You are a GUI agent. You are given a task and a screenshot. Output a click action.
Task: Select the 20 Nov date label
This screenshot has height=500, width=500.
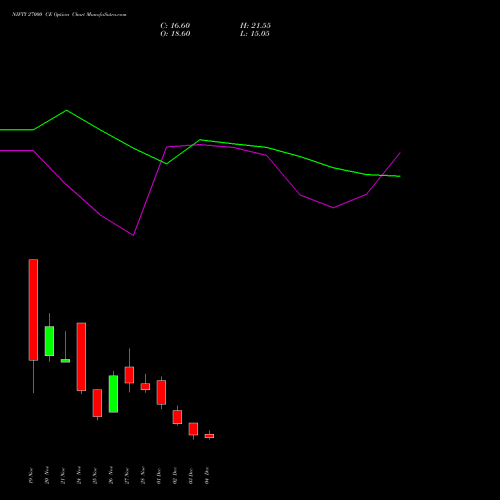(x=47, y=475)
